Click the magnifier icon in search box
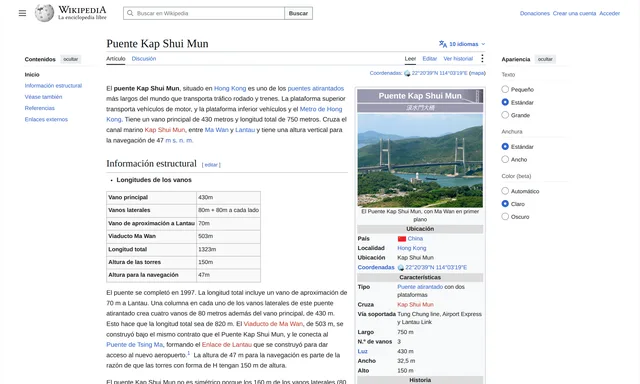This screenshot has height=384, width=640. point(130,13)
